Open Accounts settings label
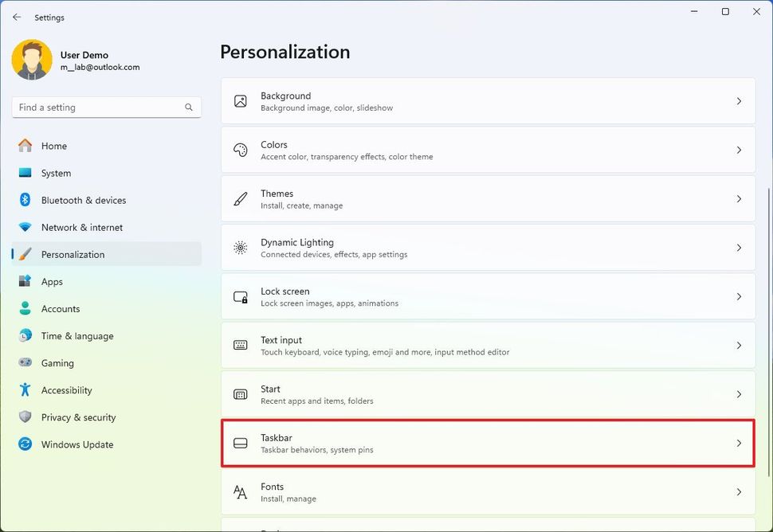 (61, 309)
